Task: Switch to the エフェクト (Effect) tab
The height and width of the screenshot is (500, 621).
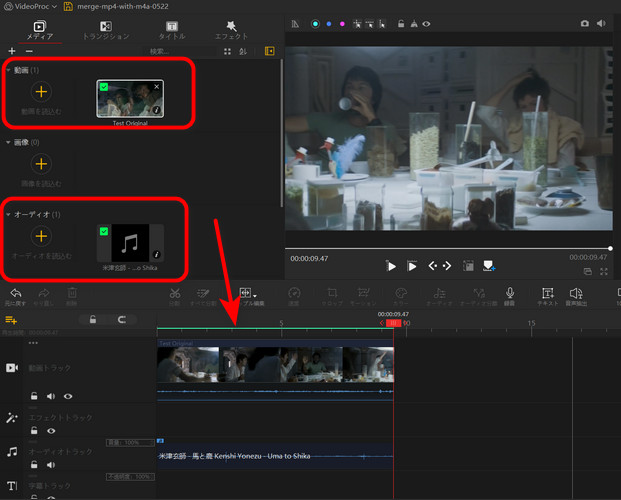Action: [231, 31]
